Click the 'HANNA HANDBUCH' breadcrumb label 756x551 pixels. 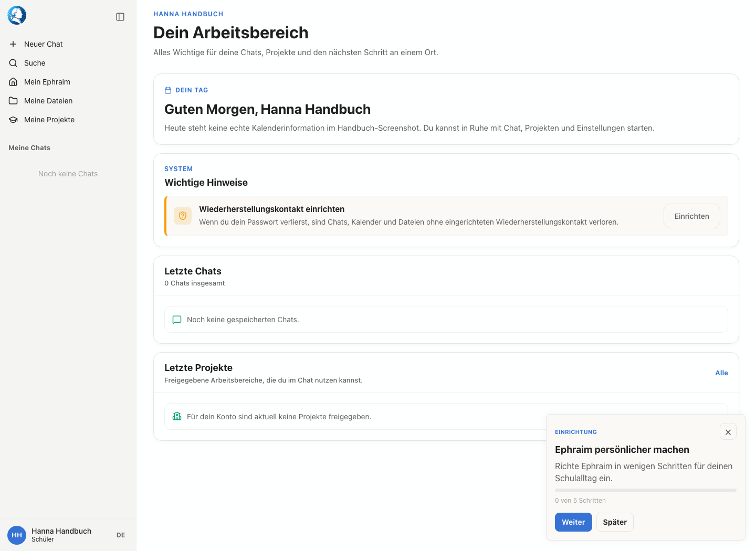[x=188, y=14]
